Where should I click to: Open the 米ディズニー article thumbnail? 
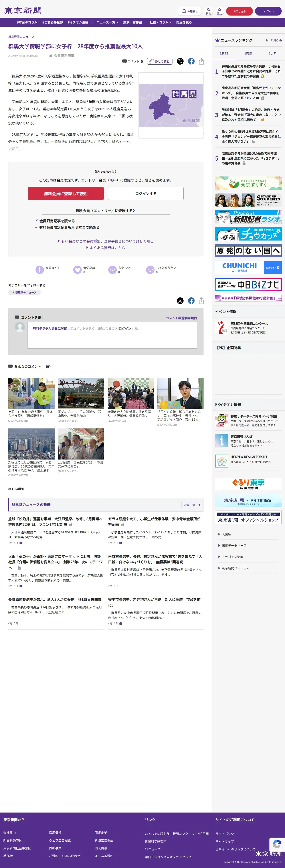pos(81,393)
